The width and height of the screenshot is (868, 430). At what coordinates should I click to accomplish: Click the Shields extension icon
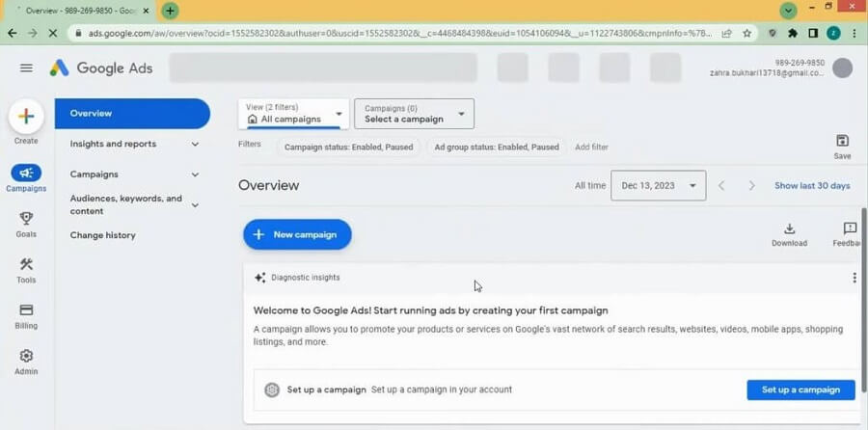pyautogui.click(x=773, y=33)
